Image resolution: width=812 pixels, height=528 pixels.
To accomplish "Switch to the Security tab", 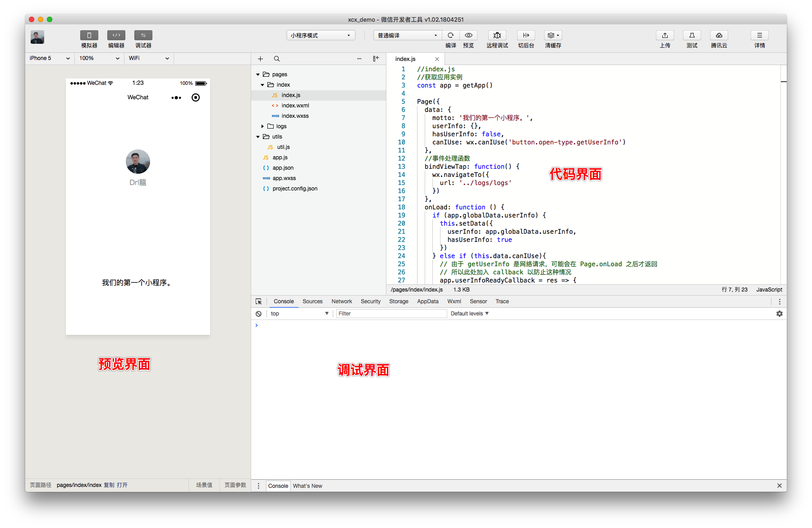I will tap(371, 301).
